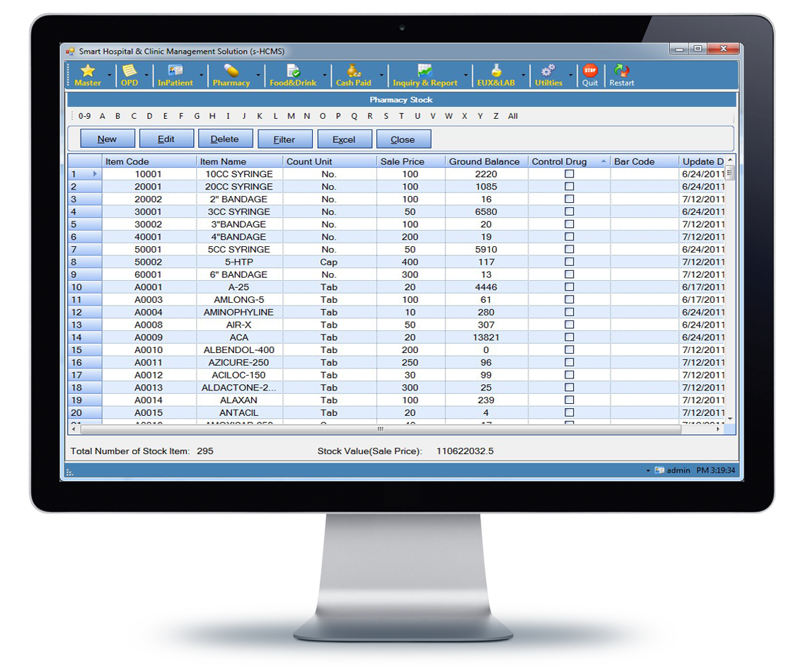Screen dimensions: 803x672
Task: Click the New button
Action: coord(108,139)
